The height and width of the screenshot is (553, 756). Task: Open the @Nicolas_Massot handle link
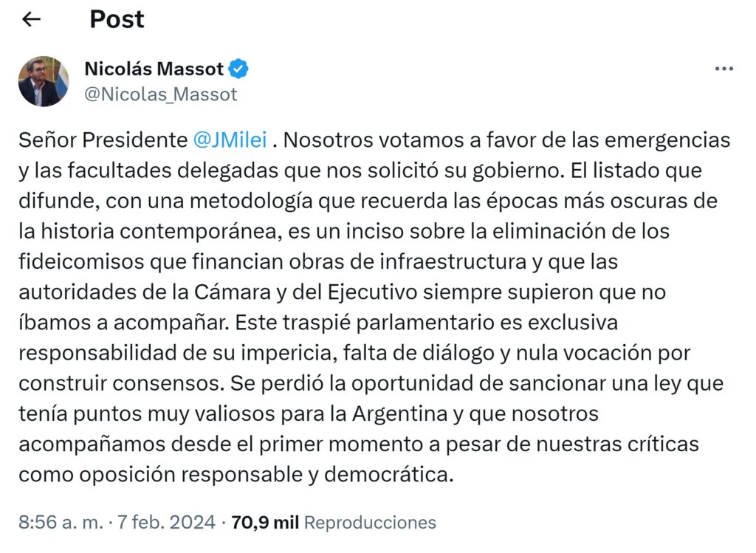[x=161, y=95]
